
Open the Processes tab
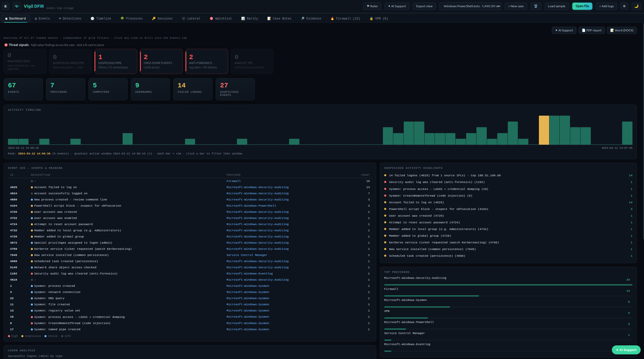[132, 19]
